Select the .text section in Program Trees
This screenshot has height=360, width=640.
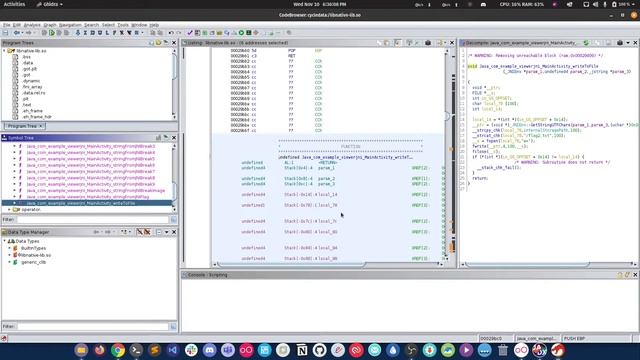point(27,105)
